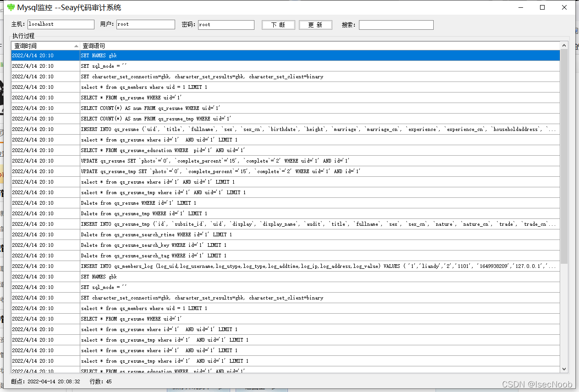Viewport: 579px width, 392px height.
Task: Focus the 密码 input field
Action: click(226, 25)
